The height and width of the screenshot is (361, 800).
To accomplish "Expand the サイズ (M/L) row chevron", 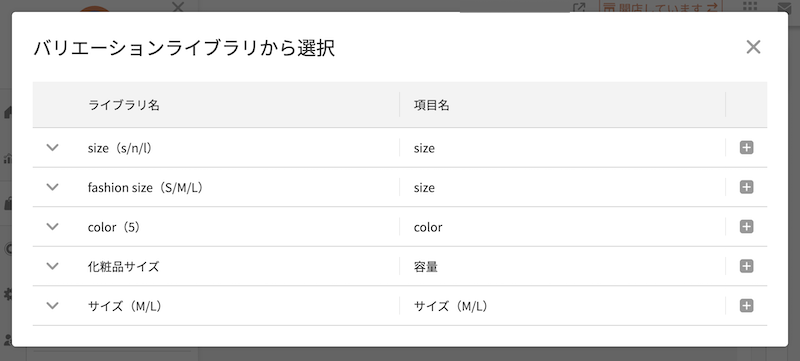I will pos(53,306).
